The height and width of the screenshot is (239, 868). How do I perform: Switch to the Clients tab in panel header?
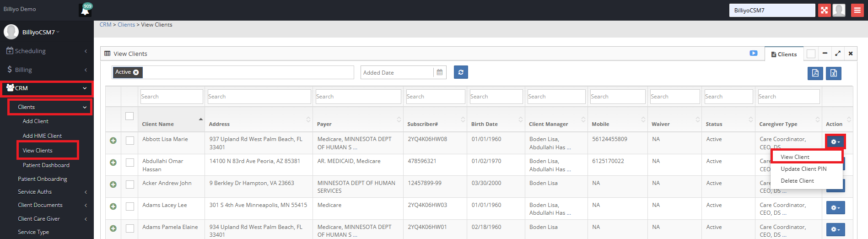[784, 54]
